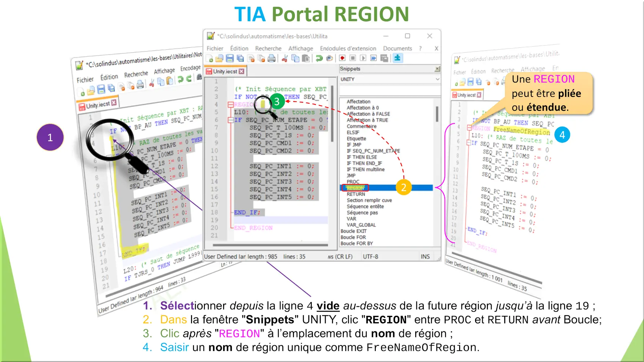This screenshot has height=362, width=644.
Task: Close the Snippets panel
Action: click(x=437, y=69)
